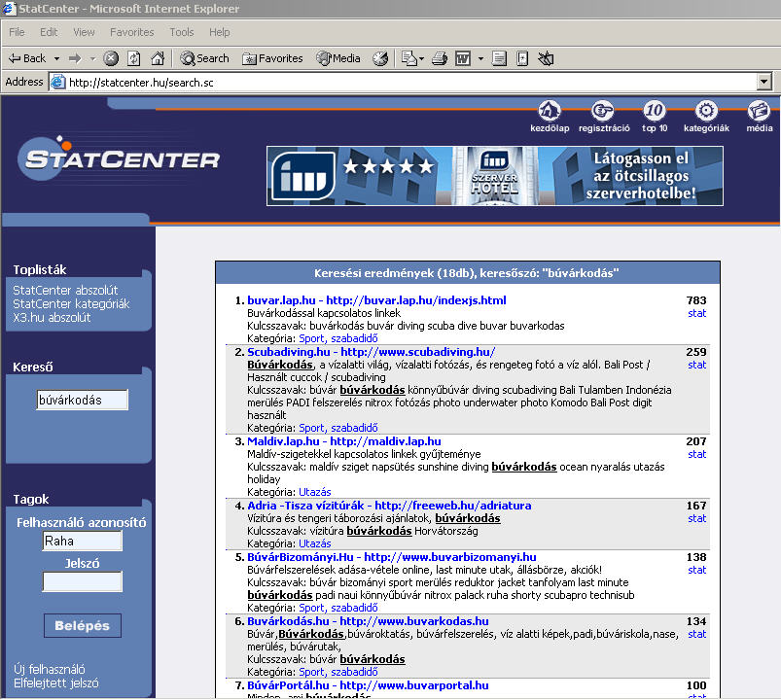
Task: Open Utazás category of Adria -Tisza
Action: 315,543
